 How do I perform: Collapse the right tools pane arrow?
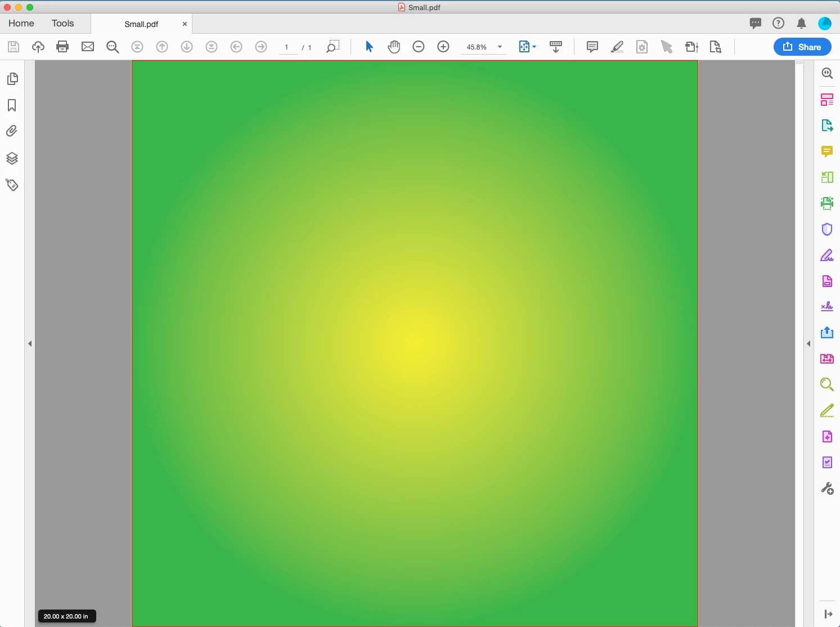point(808,343)
